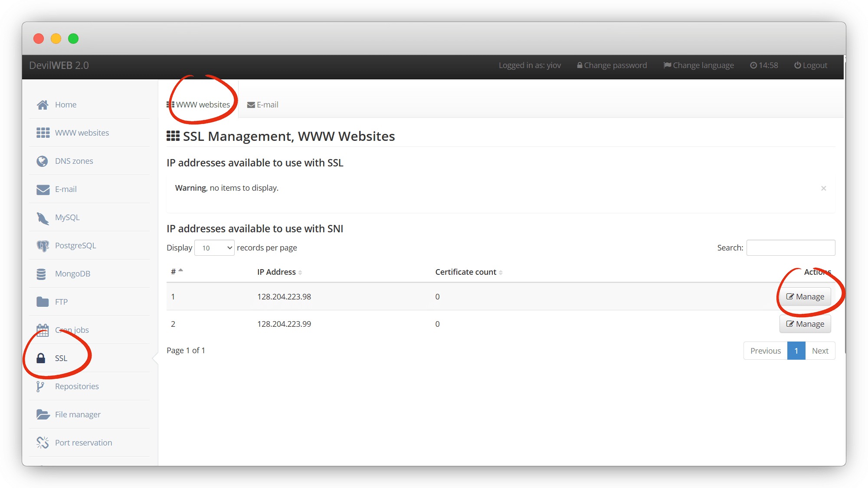Open the PostgreSQL elephant icon
This screenshot has width=868, height=488.
[43, 246]
